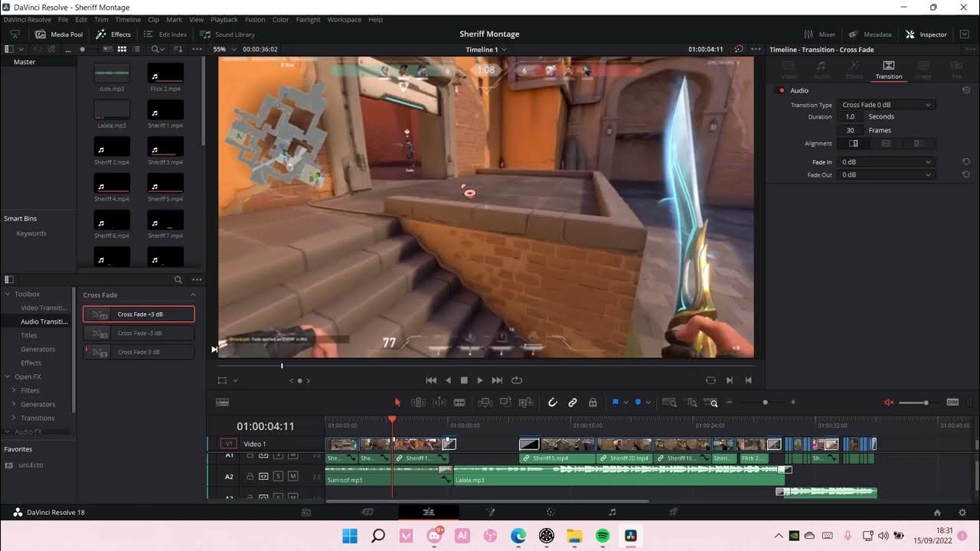Viewport: 980px width, 551px height.
Task: Select Cross Fade +3 dB transition
Action: [x=139, y=315]
